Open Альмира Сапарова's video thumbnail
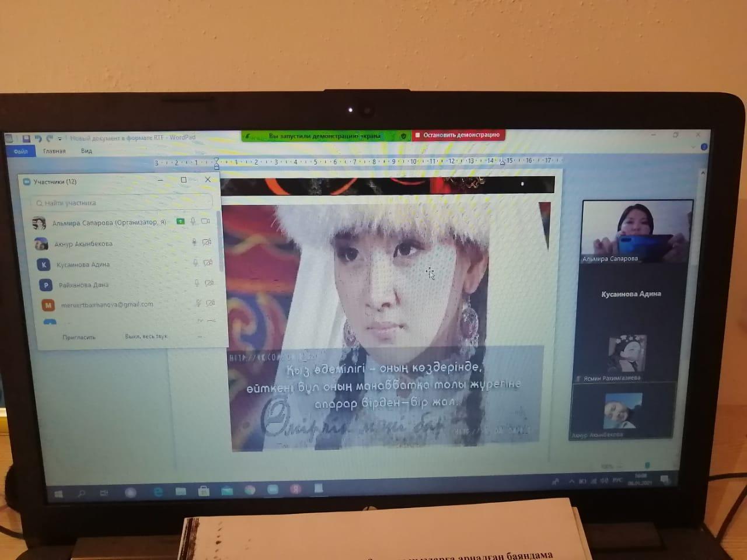The height and width of the screenshot is (560, 747). [x=637, y=232]
